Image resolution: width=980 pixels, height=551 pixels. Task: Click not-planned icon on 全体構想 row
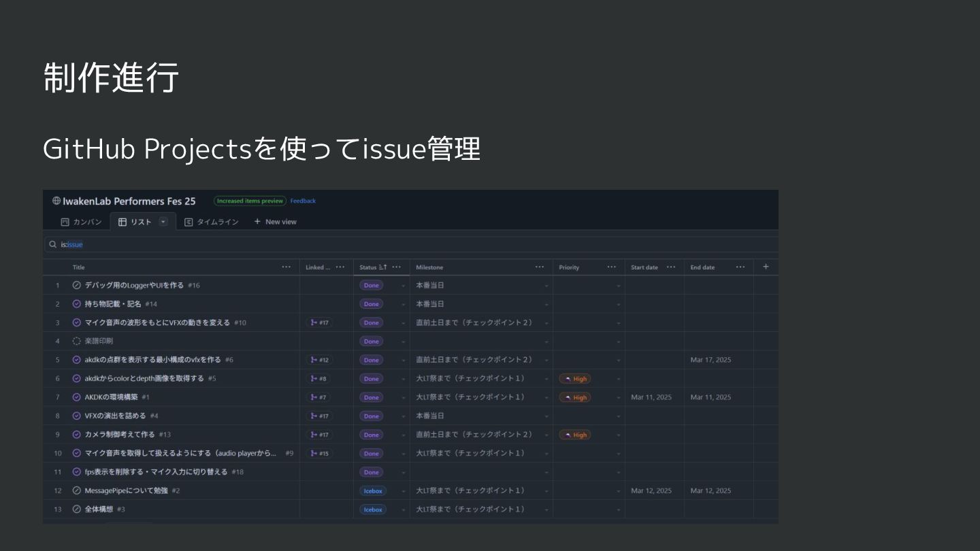(x=76, y=510)
